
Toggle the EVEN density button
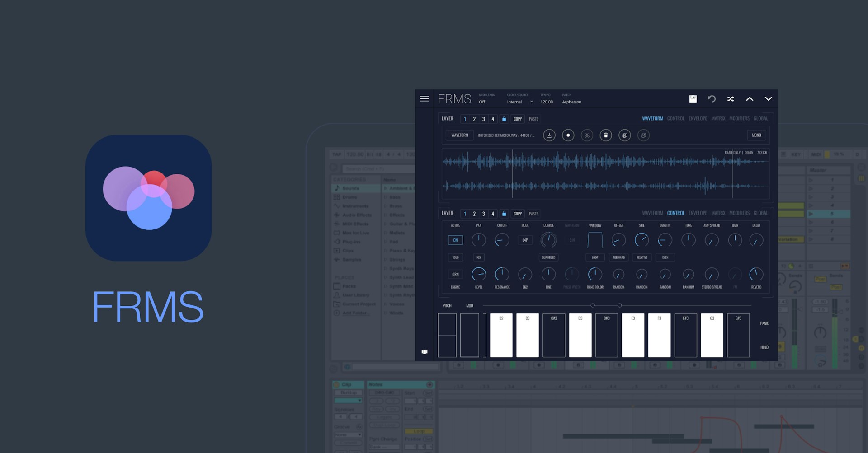tap(665, 257)
